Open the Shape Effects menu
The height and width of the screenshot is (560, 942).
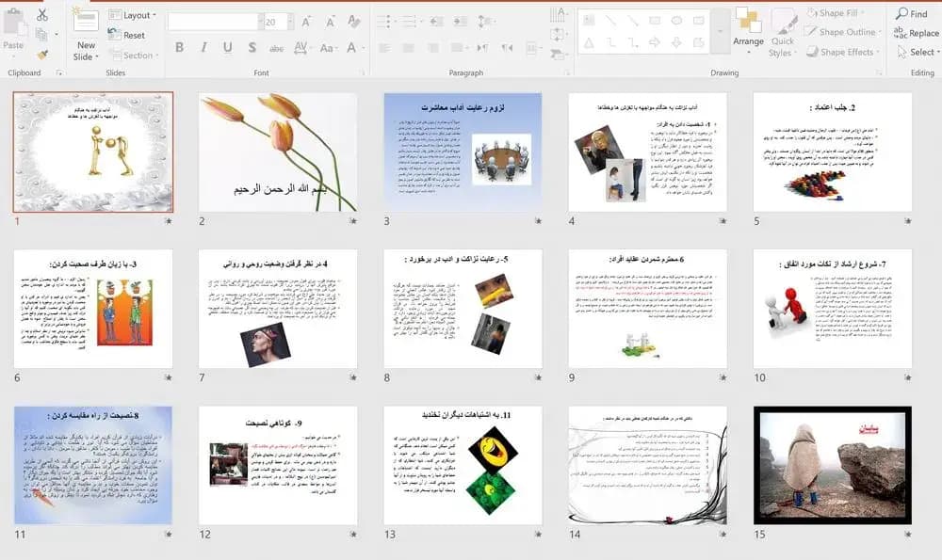coord(842,52)
